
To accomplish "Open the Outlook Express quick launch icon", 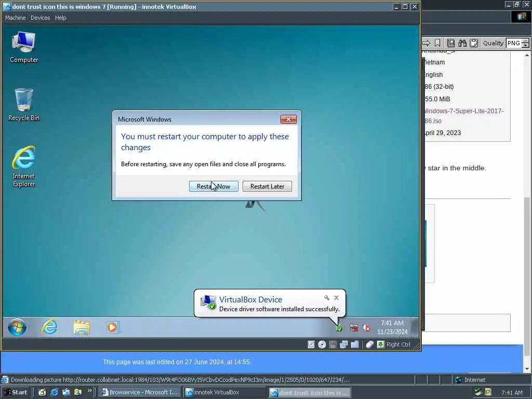I will 66,392.
